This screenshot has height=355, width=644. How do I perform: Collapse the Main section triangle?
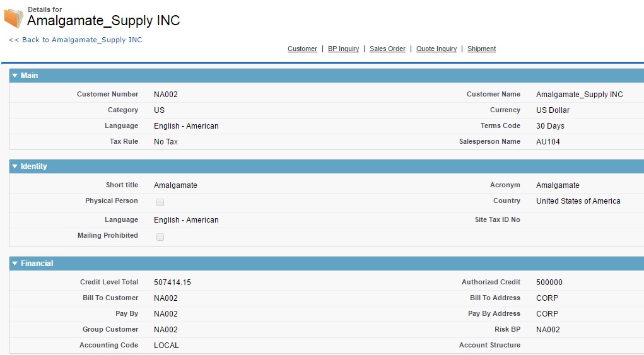(x=15, y=76)
